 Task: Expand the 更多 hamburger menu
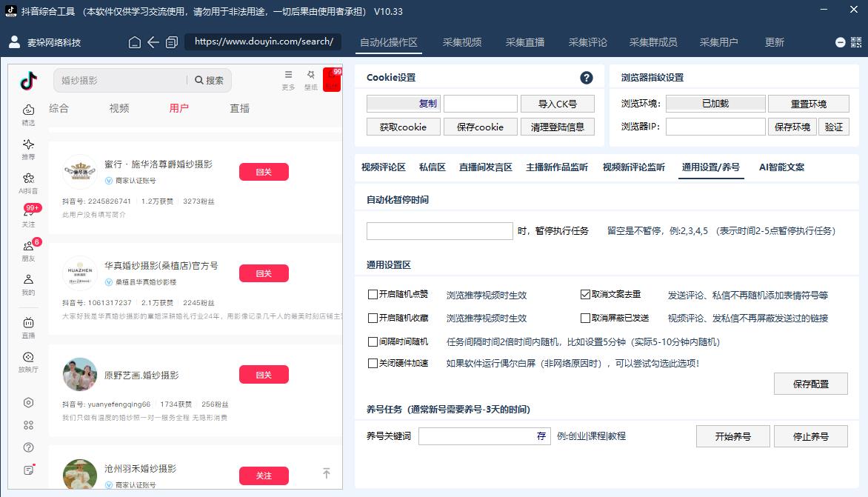[288, 76]
